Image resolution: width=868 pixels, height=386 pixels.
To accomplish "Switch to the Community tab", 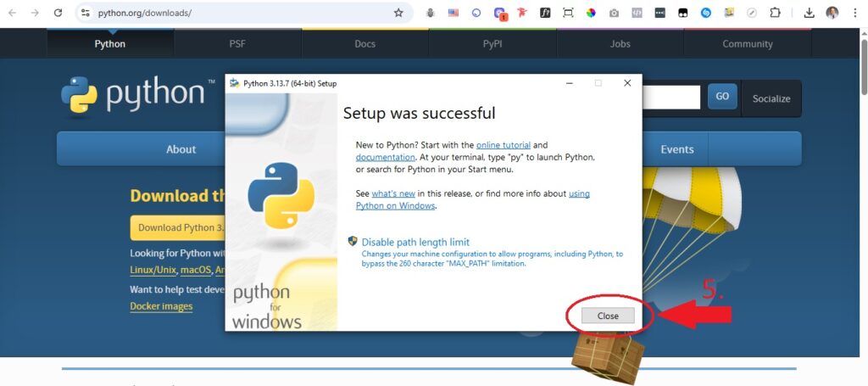I will (748, 44).
